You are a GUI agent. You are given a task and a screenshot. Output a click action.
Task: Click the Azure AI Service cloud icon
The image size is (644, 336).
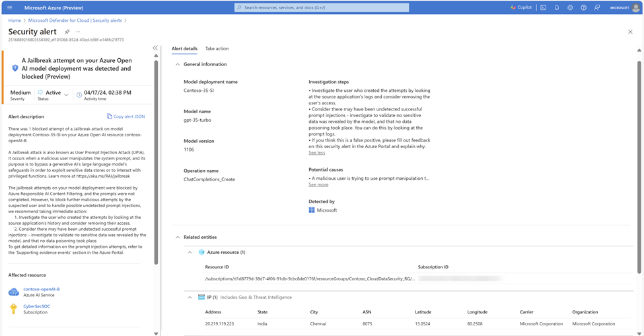pyautogui.click(x=14, y=292)
